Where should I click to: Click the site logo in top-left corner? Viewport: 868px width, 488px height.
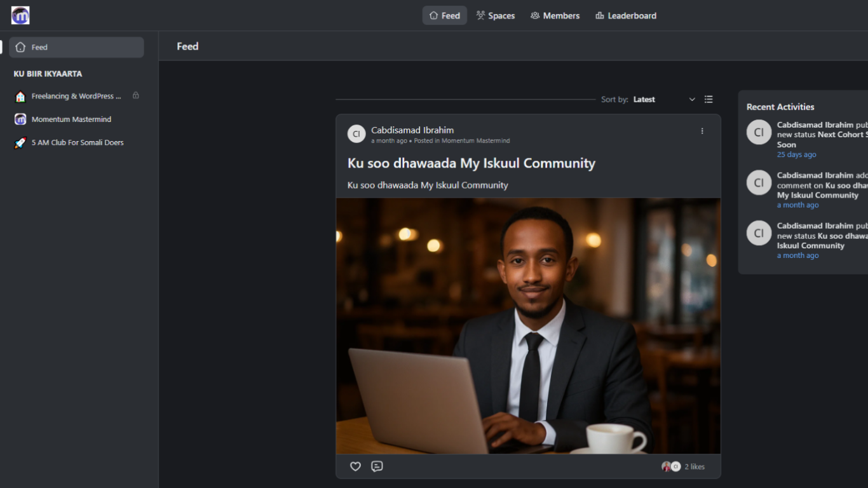[20, 15]
